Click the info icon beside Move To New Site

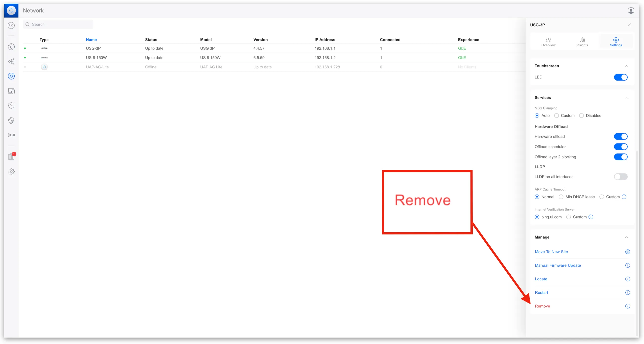coord(627,252)
